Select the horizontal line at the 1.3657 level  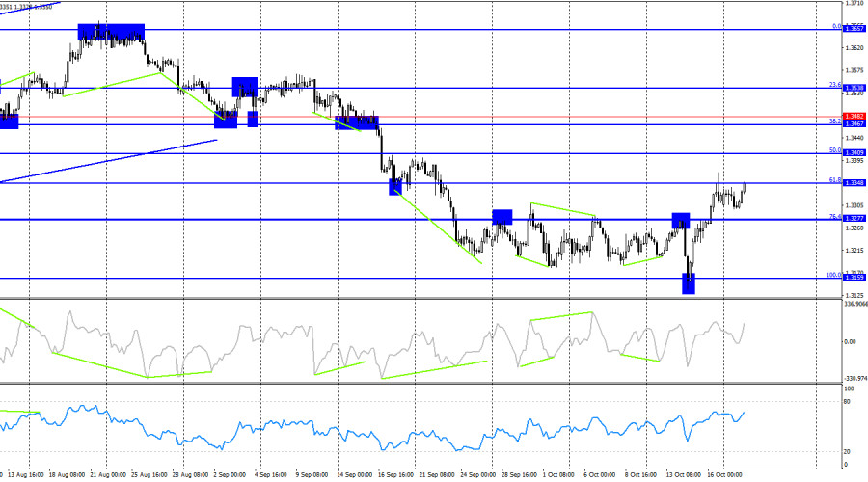click(x=420, y=29)
